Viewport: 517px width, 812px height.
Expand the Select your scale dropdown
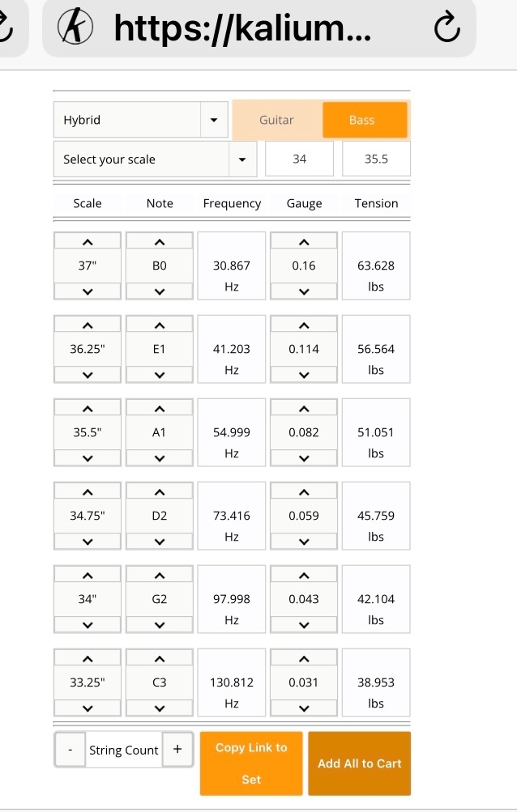point(155,159)
